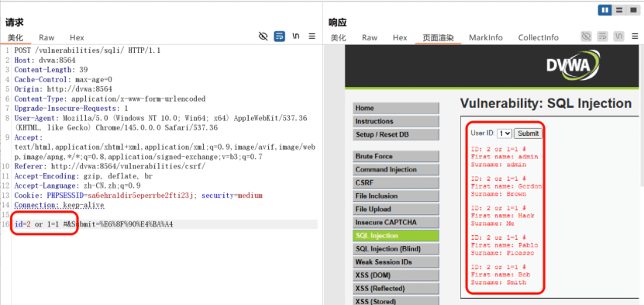Open highlighted SQL Injection menu item

coord(396,235)
